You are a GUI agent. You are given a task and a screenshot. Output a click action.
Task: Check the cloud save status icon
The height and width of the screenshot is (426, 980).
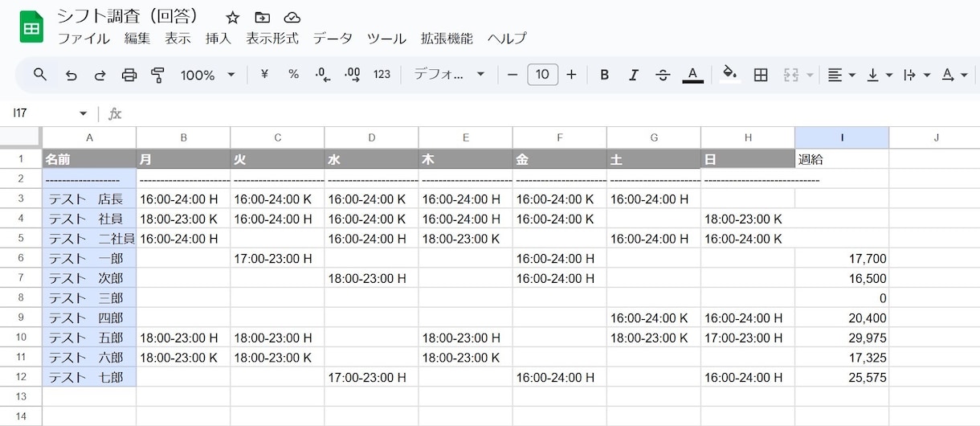coord(292,17)
